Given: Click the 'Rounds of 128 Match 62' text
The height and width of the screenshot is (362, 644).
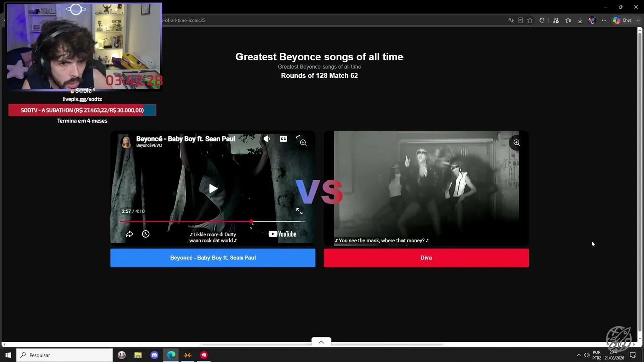Looking at the screenshot, I should (x=319, y=76).
